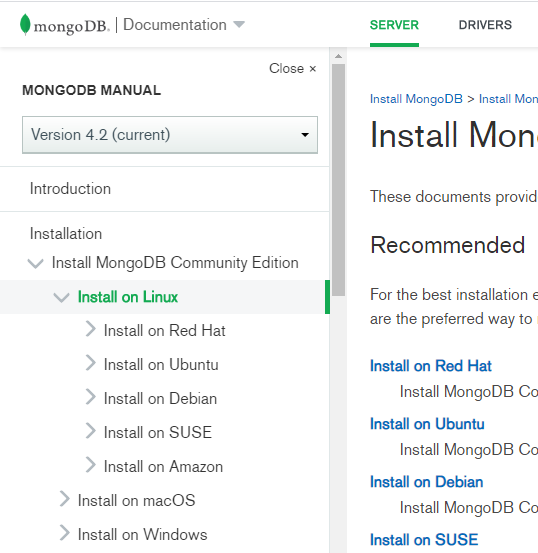Click the MONGODB MANUAL heading

[91, 91]
